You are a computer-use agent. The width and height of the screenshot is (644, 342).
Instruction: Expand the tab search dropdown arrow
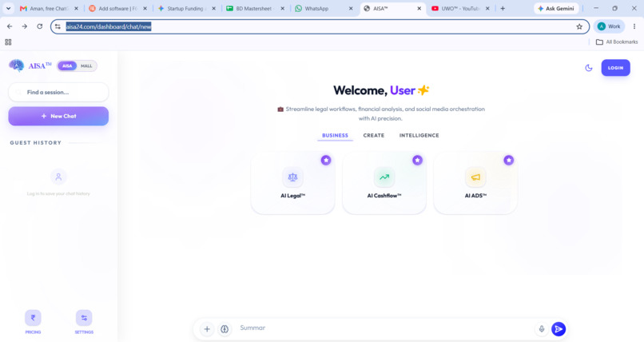pyautogui.click(x=8, y=8)
